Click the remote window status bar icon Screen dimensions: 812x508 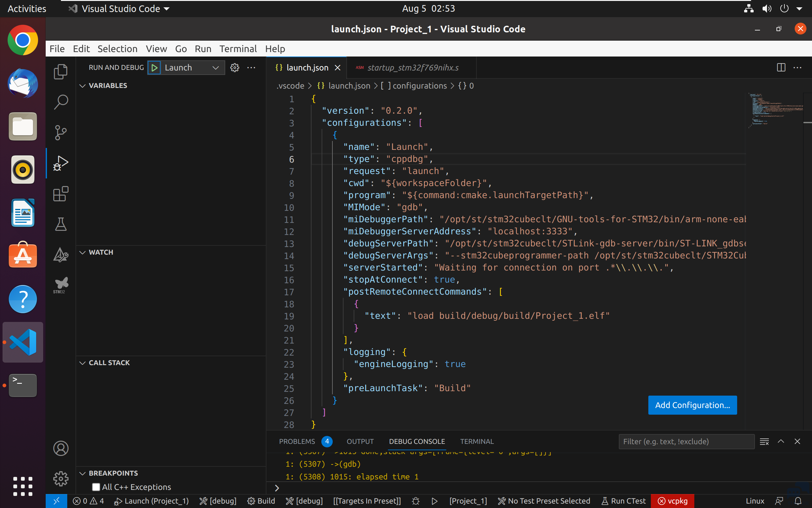point(56,501)
